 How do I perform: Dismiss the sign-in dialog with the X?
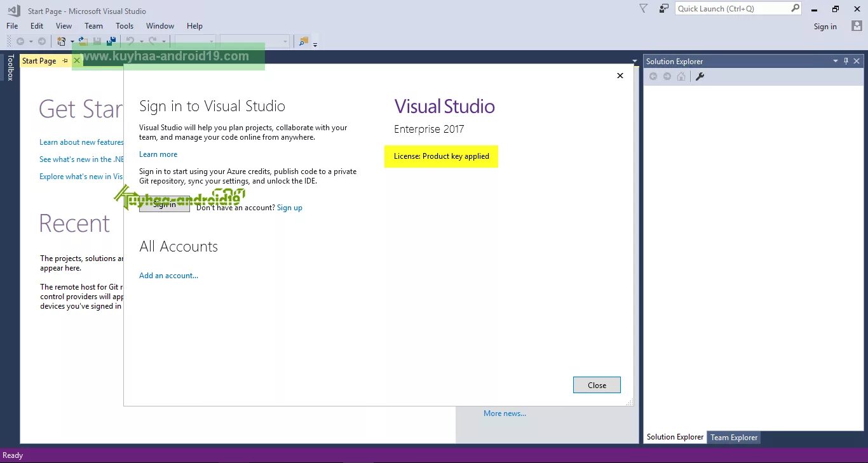620,76
